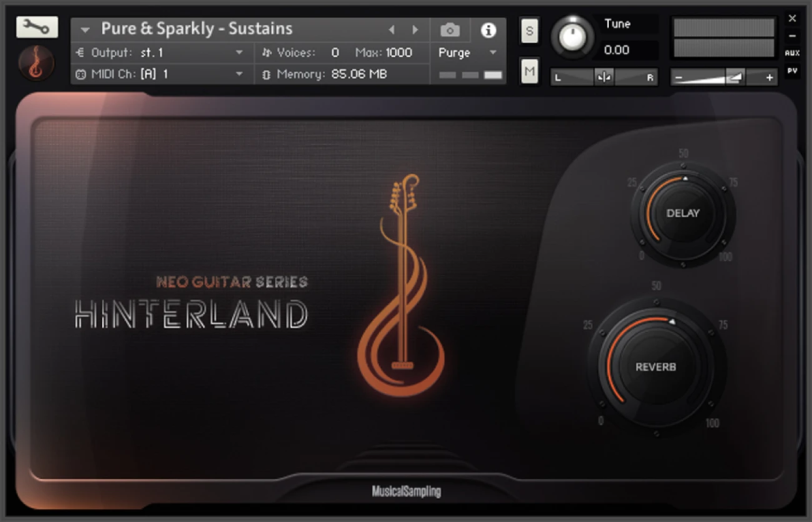Open the MIDI Ch channel dropdown
This screenshot has height=522, width=812.
point(239,74)
